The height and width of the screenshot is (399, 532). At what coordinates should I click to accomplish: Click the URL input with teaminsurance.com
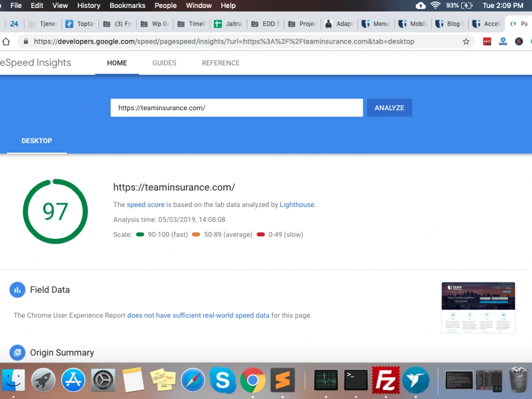[237, 107]
